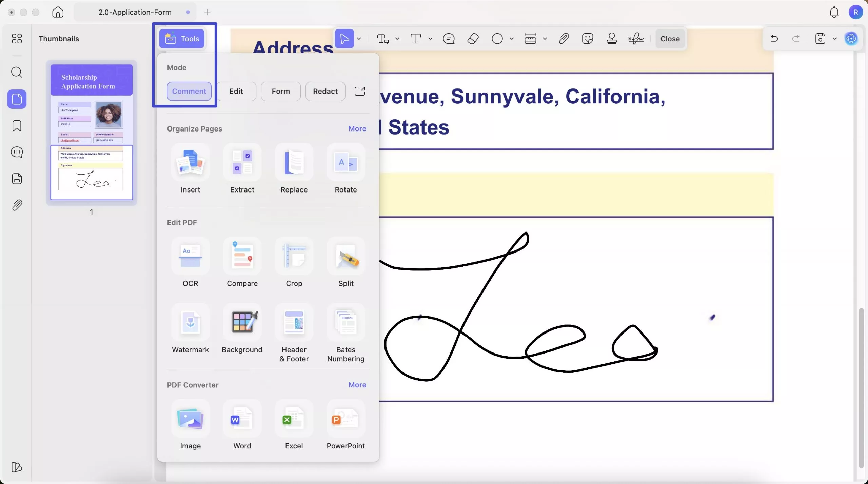The image size is (868, 484).
Task: Select the cursor pointer tool in toolbar
Action: (344, 39)
